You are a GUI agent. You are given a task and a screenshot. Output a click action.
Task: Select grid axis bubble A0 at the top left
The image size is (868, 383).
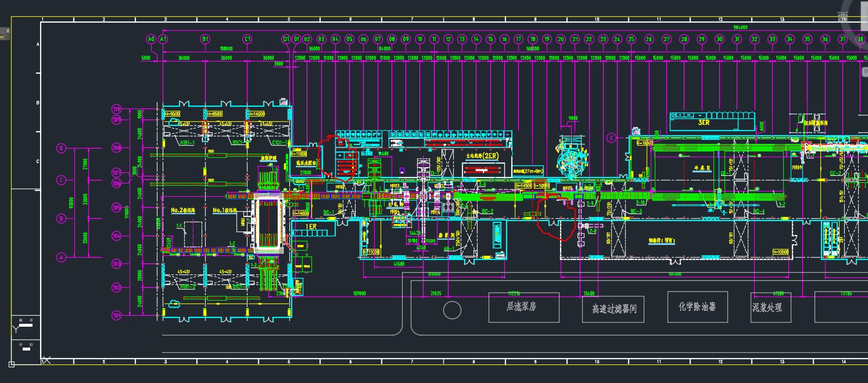tap(150, 39)
